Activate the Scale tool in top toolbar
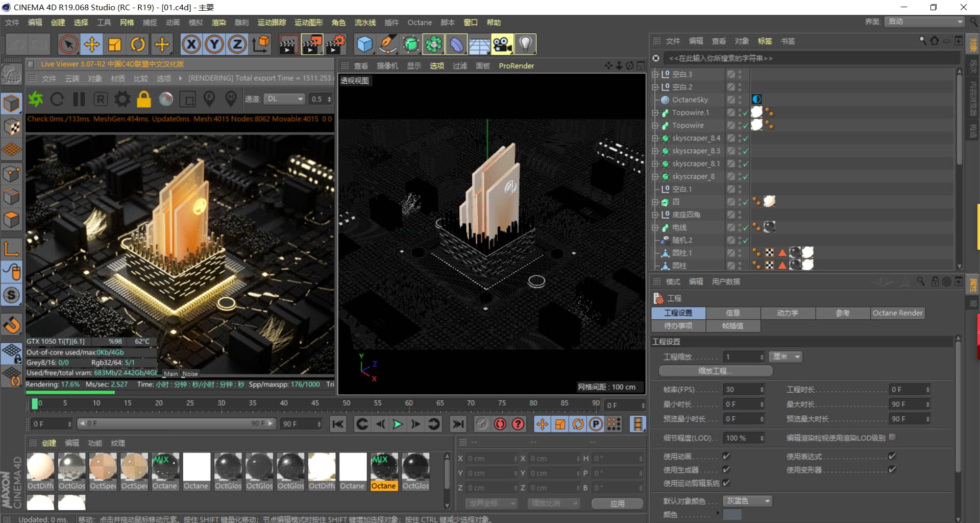Screen dimensions: 980x523 pyautogui.click(x=115, y=44)
